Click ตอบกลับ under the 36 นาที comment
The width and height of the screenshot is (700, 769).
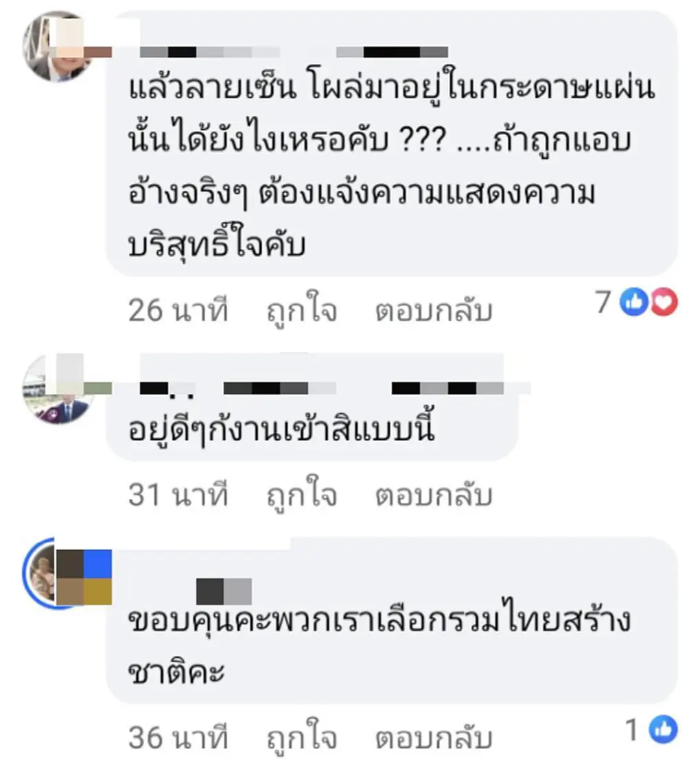point(434,737)
